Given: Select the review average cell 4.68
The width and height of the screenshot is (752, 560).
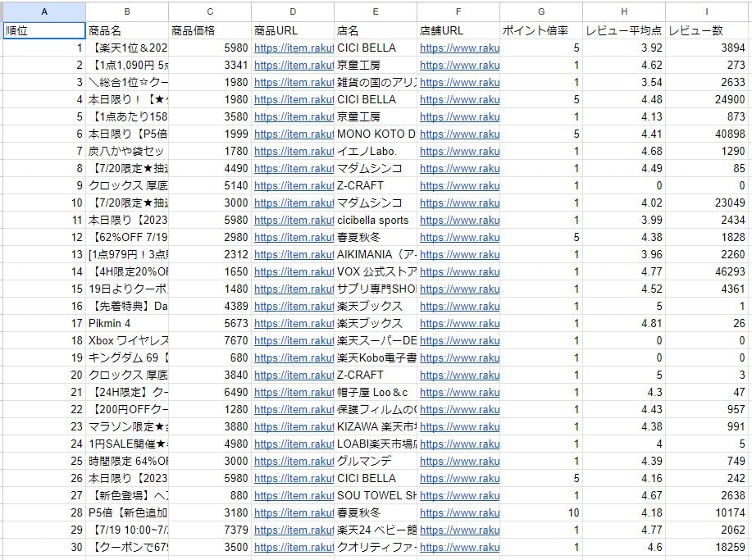Looking at the screenshot, I should pos(624,152).
